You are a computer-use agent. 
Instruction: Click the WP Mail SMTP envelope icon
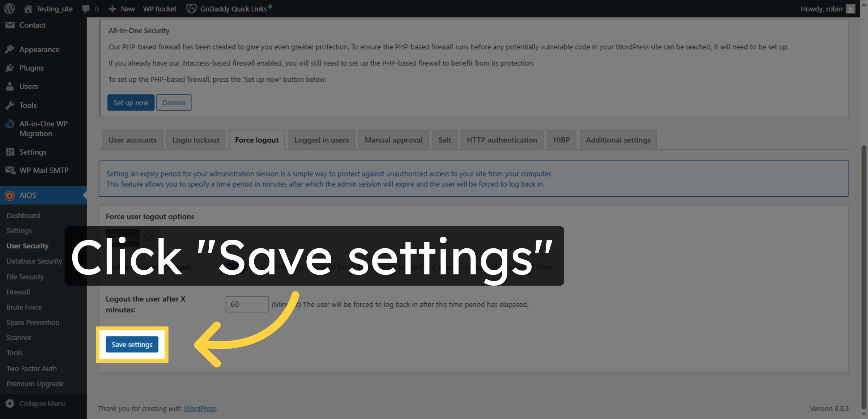click(10, 170)
